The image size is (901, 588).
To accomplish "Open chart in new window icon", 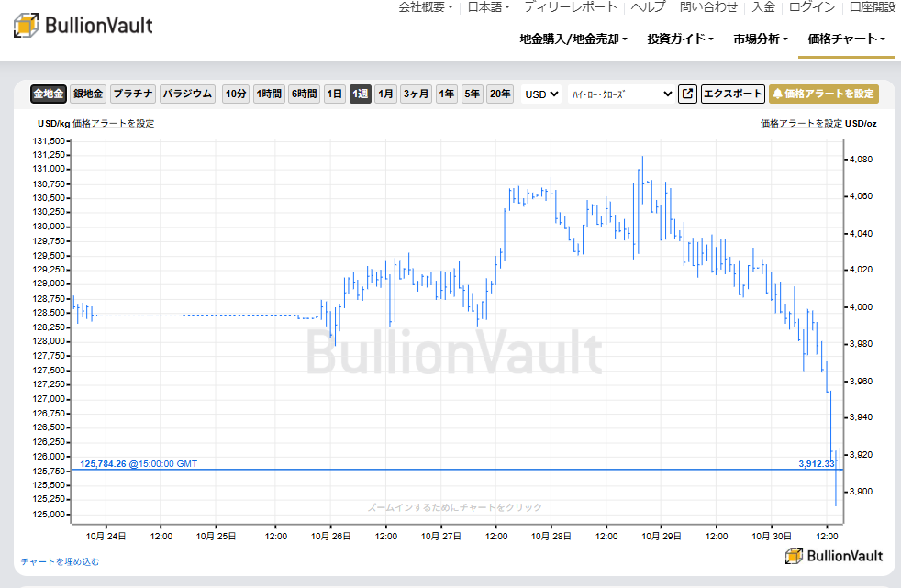I will click(687, 94).
